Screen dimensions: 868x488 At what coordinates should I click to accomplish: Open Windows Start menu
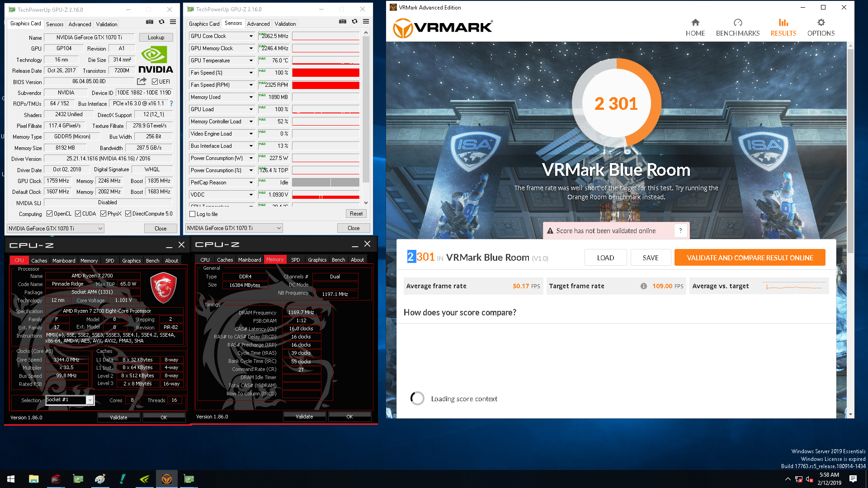(11, 479)
